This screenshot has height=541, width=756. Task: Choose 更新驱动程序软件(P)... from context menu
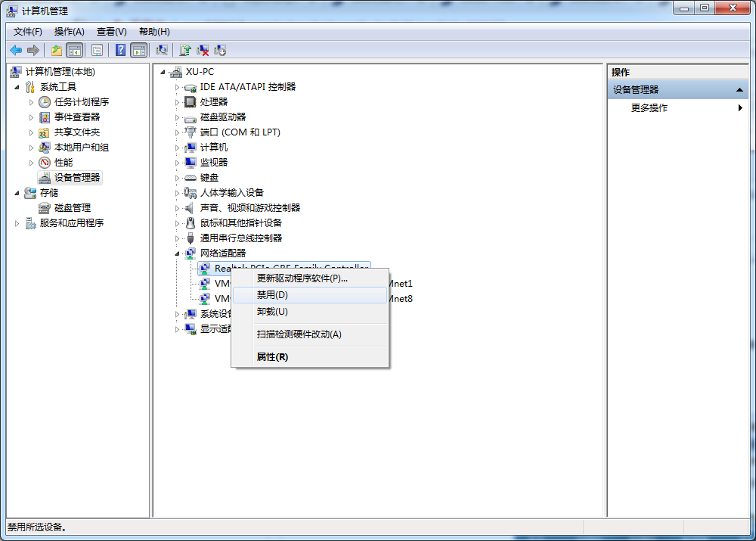click(x=310, y=278)
